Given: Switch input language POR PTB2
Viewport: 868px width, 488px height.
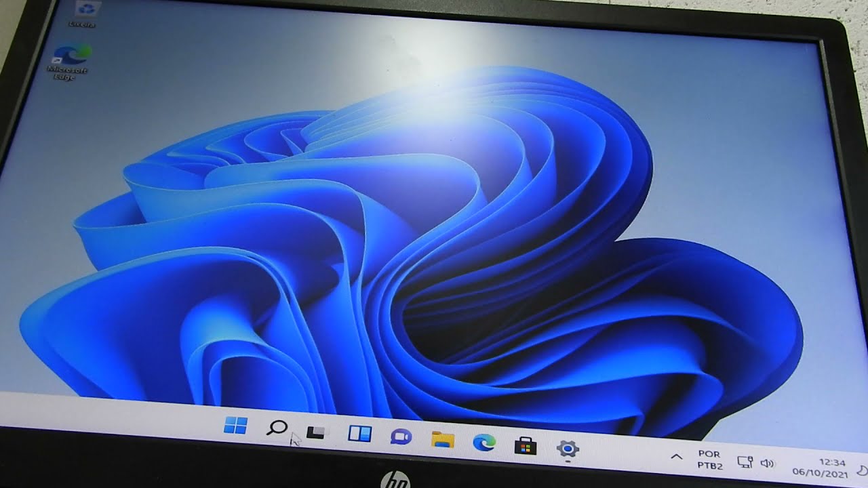Looking at the screenshot, I should (x=709, y=460).
